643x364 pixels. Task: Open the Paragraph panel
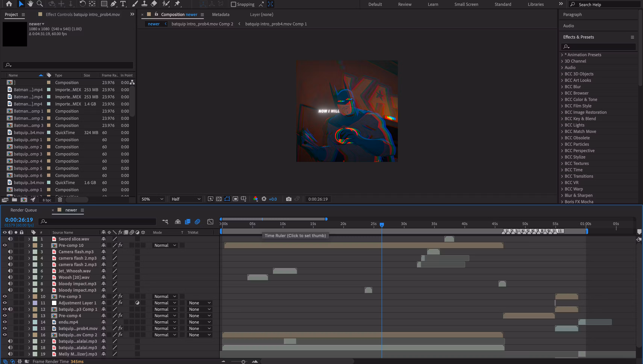[x=572, y=14]
